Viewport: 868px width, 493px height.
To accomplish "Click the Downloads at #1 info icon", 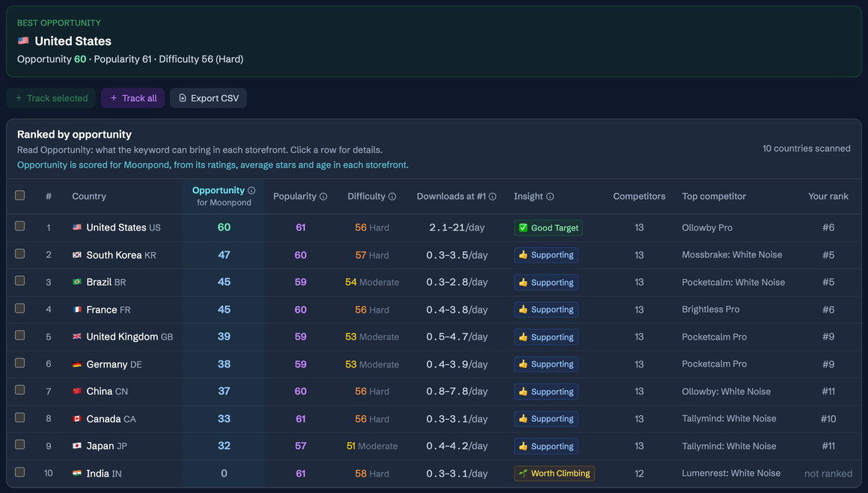I will coord(492,197).
